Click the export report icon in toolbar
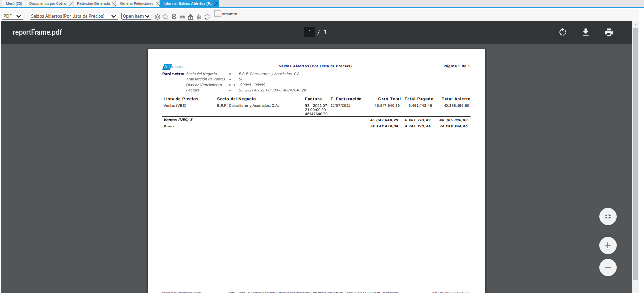The height and width of the screenshot is (293, 644). (x=190, y=17)
